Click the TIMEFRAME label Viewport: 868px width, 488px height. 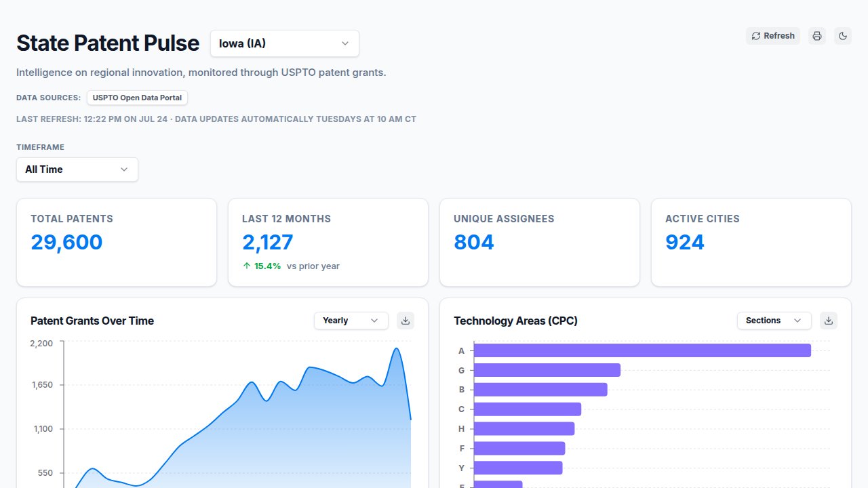[x=40, y=147]
